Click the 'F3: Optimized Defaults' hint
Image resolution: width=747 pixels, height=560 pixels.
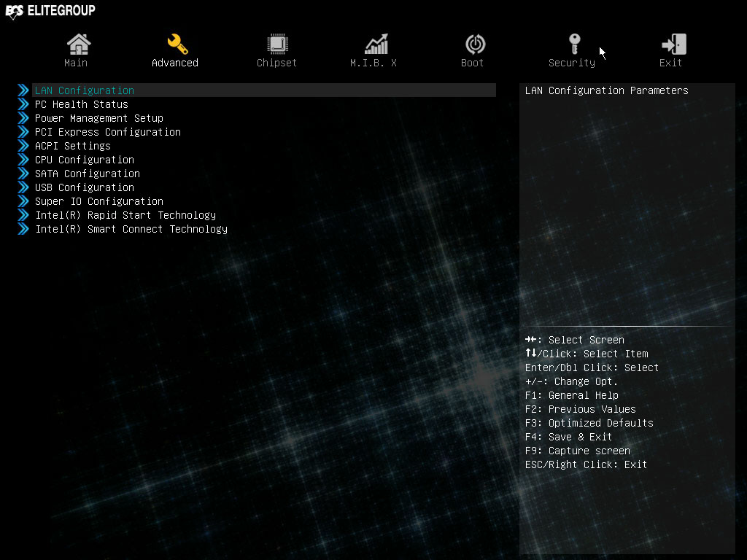click(589, 423)
